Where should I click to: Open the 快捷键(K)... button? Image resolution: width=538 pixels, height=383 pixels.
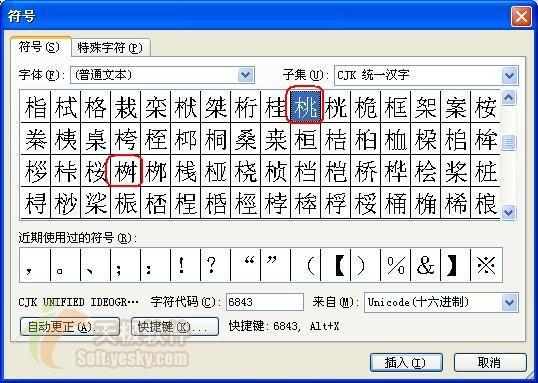175,326
